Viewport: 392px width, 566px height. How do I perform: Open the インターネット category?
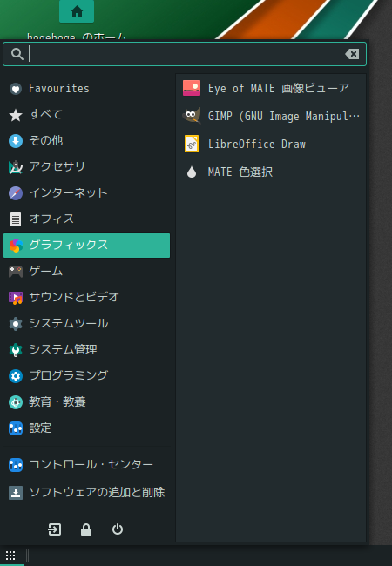tap(86, 193)
